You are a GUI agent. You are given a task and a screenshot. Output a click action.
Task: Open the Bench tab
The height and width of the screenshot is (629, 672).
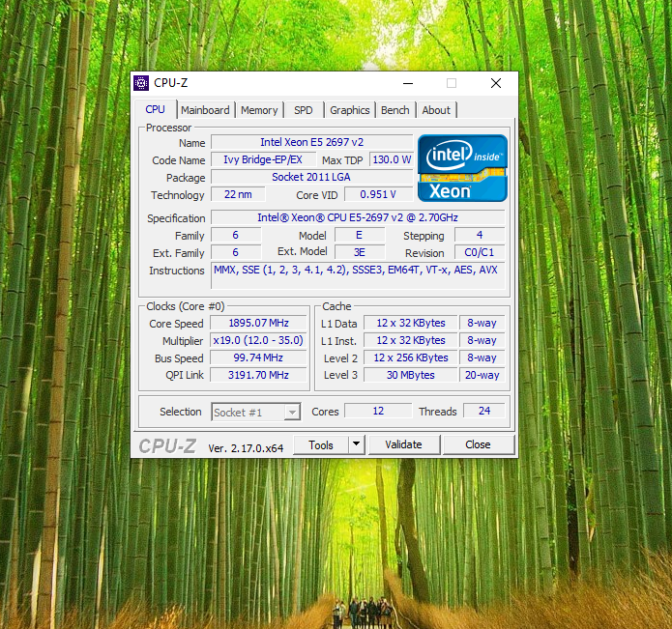(395, 110)
